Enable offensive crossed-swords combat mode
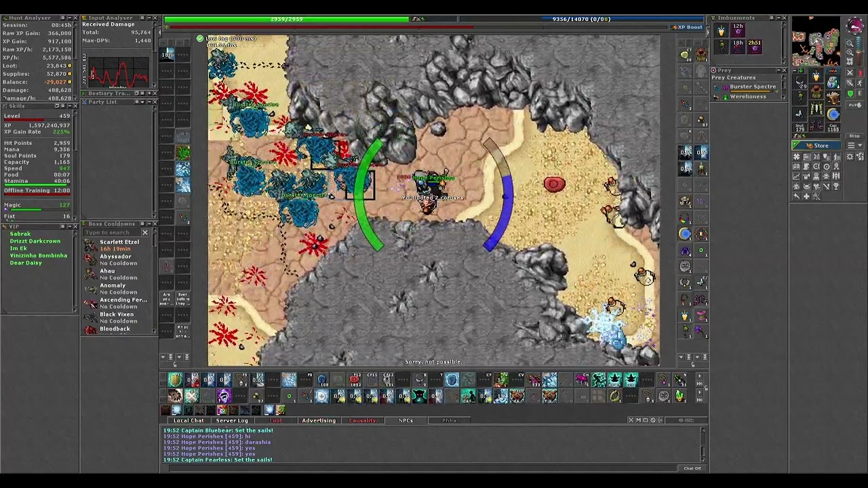 click(850, 74)
